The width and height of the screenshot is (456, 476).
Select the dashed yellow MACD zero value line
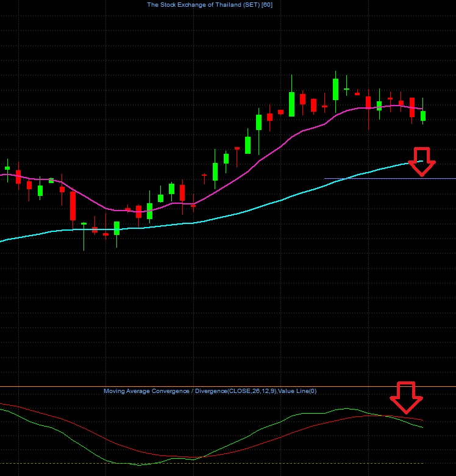click(x=212, y=463)
